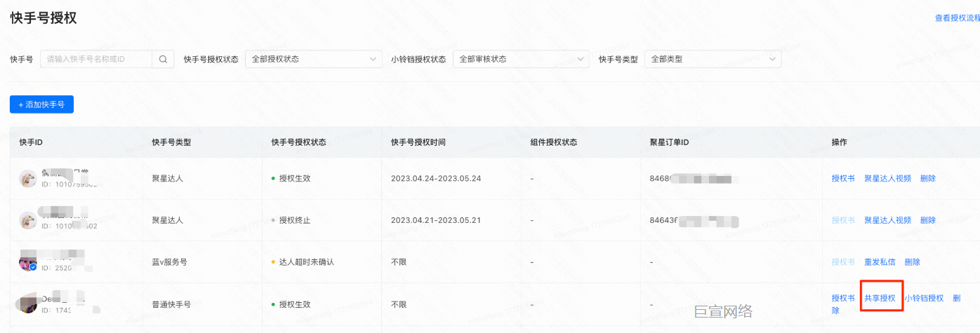Open the 快手号类型 dropdown
Viewport: 980px width, 333px height.
pyautogui.click(x=713, y=60)
